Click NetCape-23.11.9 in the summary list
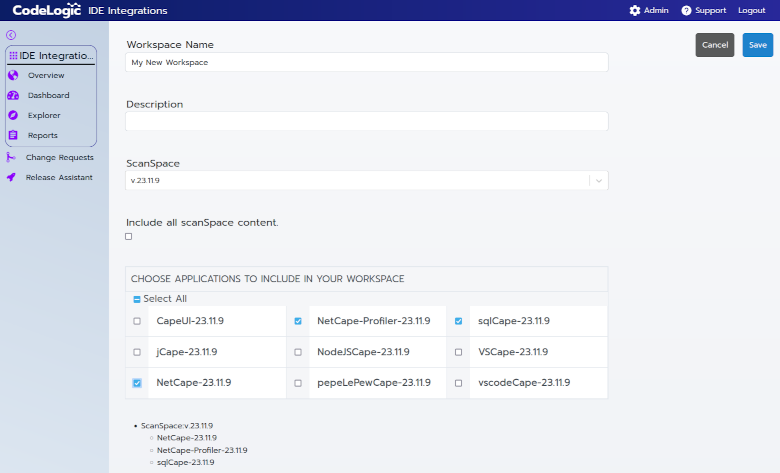 click(187, 438)
